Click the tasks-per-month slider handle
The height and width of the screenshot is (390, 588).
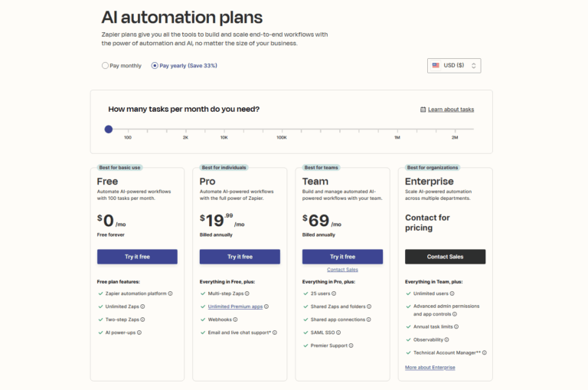pyautogui.click(x=109, y=129)
